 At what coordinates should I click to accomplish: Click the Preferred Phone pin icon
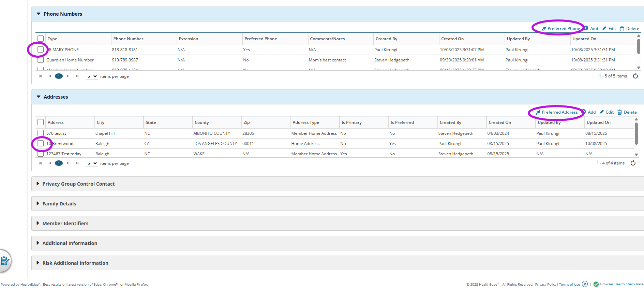click(x=544, y=29)
